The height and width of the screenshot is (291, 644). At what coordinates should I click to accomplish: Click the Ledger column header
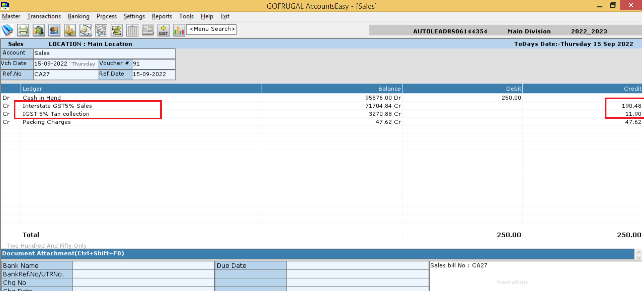click(141, 89)
